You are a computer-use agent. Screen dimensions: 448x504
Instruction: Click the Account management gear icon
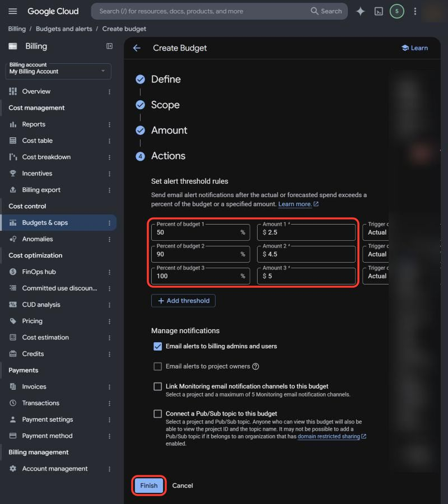coord(13,468)
